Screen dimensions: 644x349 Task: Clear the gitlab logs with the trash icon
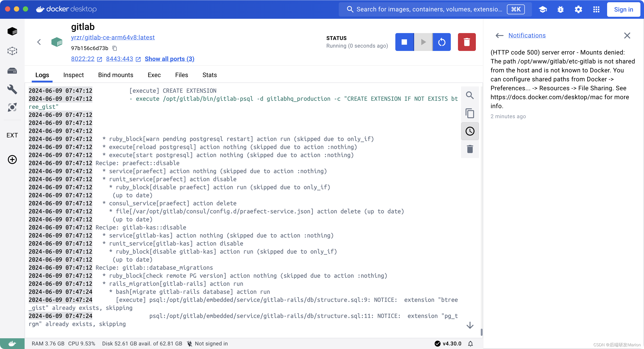click(x=470, y=149)
